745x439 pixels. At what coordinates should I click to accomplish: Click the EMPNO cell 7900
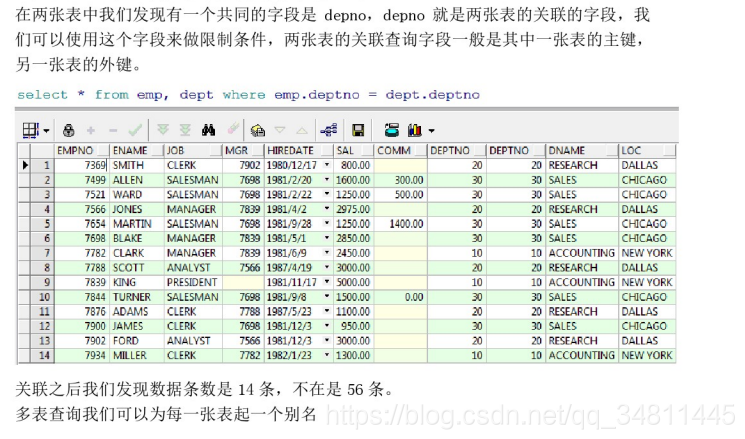coord(82,326)
